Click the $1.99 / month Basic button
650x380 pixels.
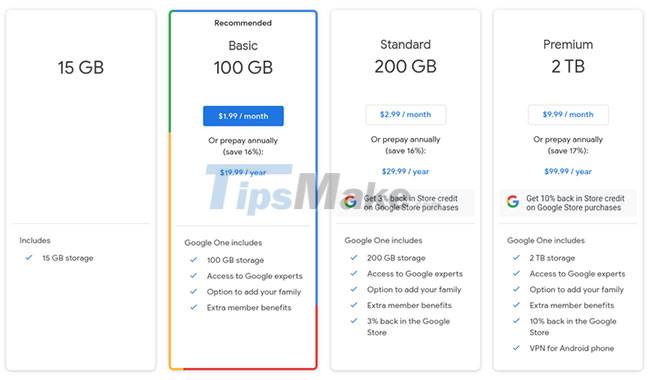click(x=243, y=116)
